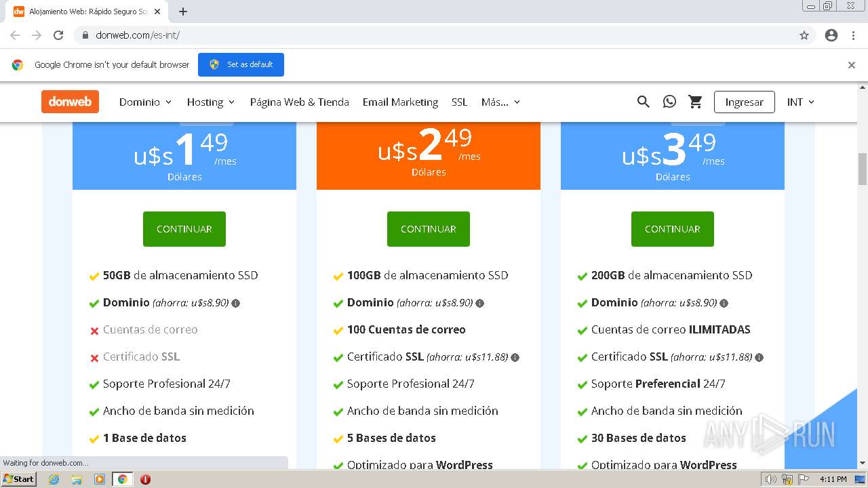The height and width of the screenshot is (488, 868).
Task: Click the info icon beside Certificado SSL in the 100GB plan
Action: pos(515,357)
